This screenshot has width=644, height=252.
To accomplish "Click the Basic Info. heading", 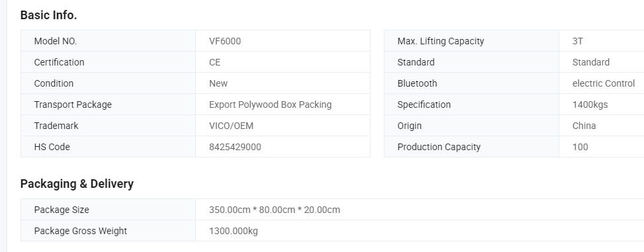I will point(48,15).
